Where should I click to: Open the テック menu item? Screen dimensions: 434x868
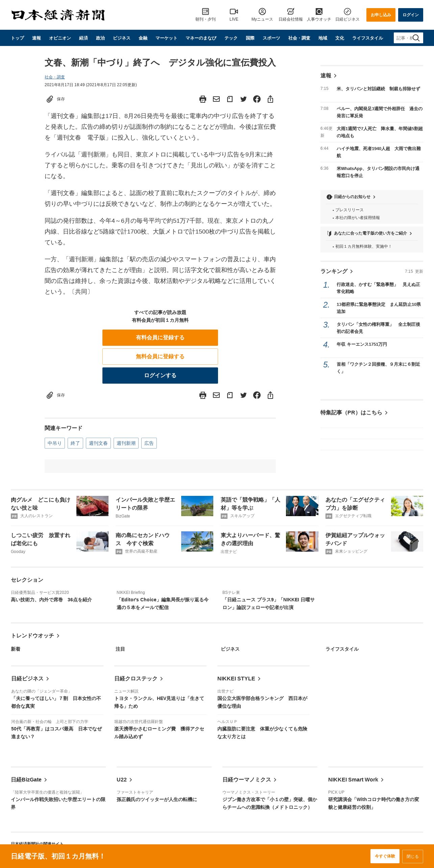coord(231,38)
